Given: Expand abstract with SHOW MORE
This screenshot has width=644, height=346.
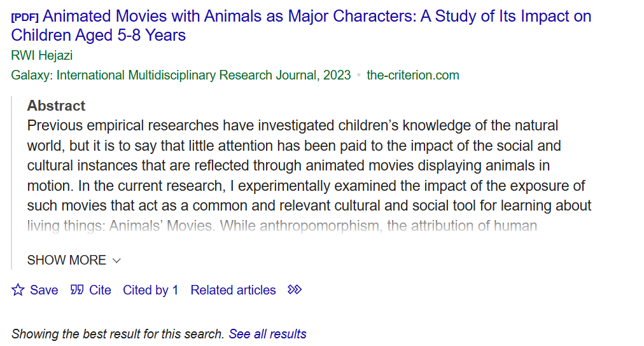Looking at the screenshot, I should click(x=74, y=260).
